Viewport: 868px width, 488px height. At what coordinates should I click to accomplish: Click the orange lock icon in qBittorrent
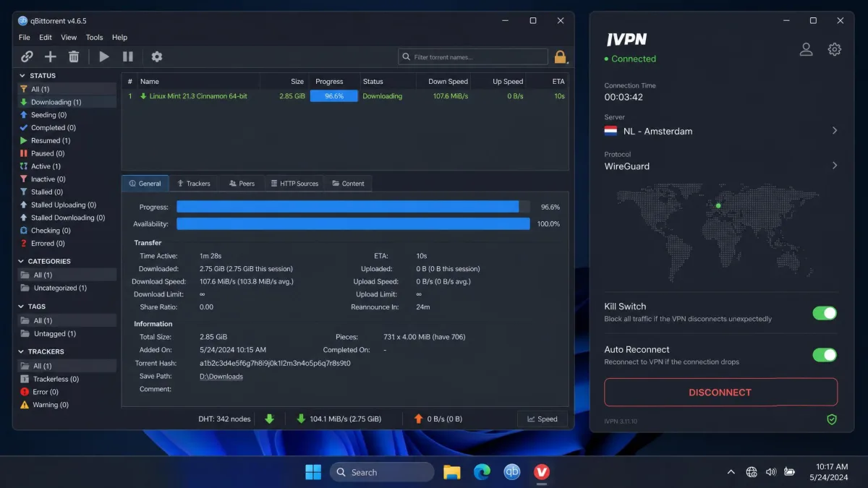tap(560, 56)
